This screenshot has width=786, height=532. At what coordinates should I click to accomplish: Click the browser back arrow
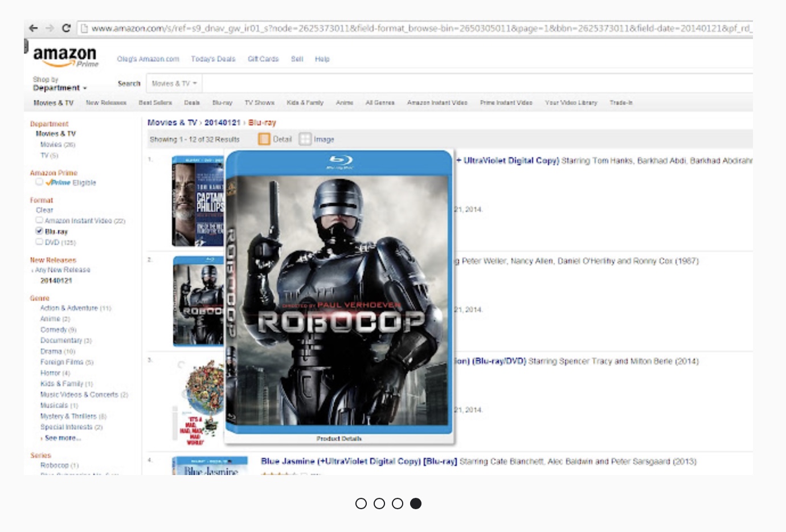[x=34, y=28]
